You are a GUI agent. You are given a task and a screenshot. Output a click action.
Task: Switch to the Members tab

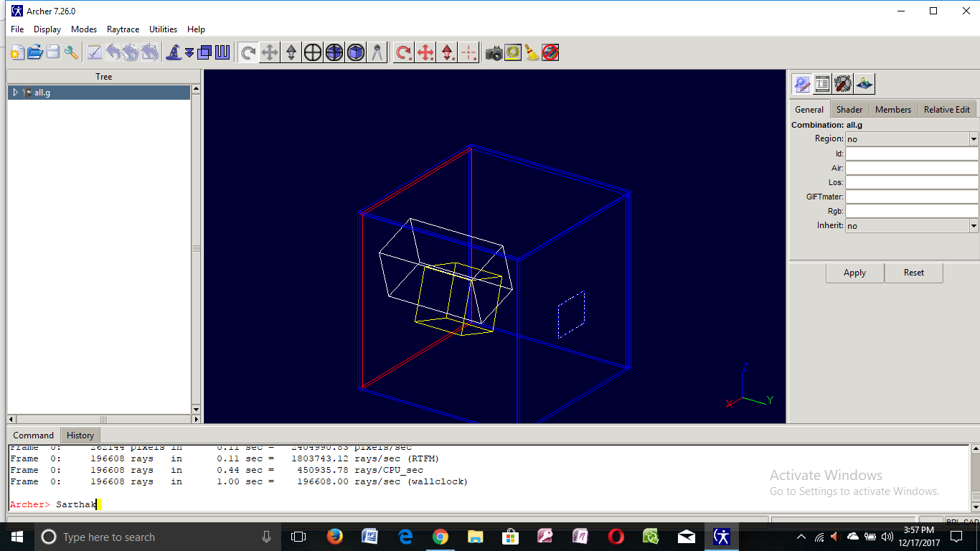(x=893, y=109)
